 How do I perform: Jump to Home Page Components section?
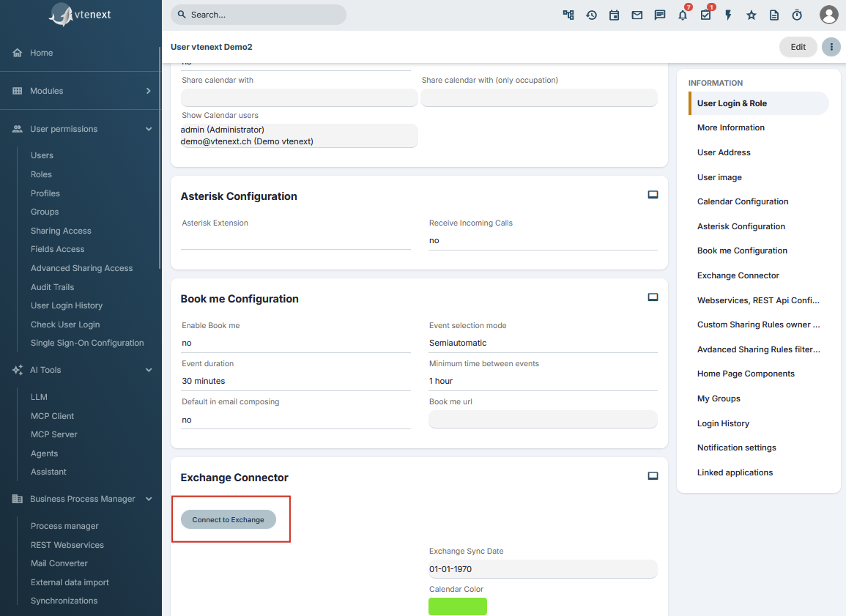pyautogui.click(x=746, y=374)
